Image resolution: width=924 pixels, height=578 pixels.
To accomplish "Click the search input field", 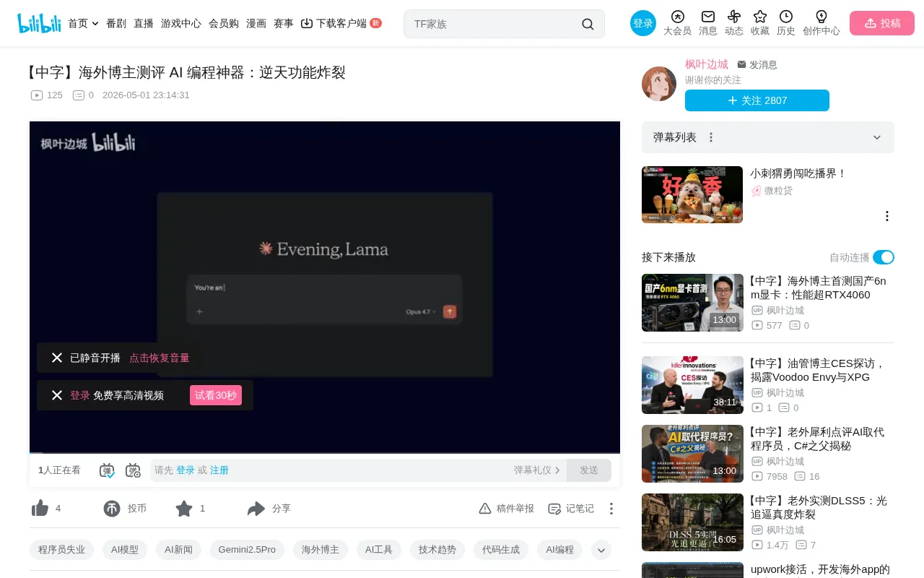I will coord(494,24).
